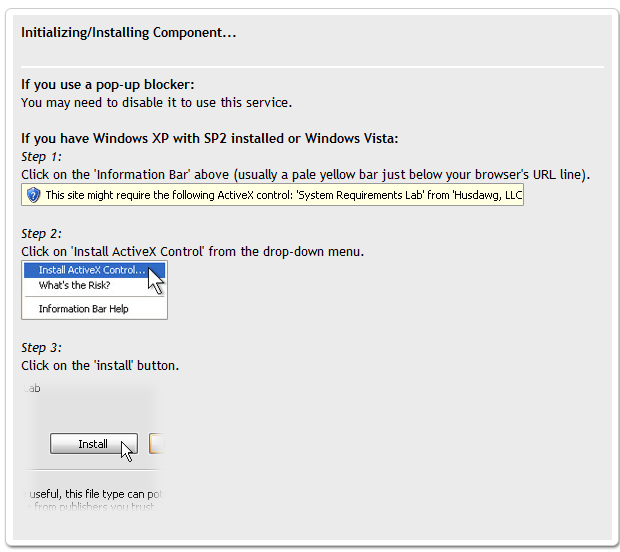Viewport: 620px width, 552px height.
Task: Open the 'Information Bar Help' menu entry
Action: pos(83,309)
